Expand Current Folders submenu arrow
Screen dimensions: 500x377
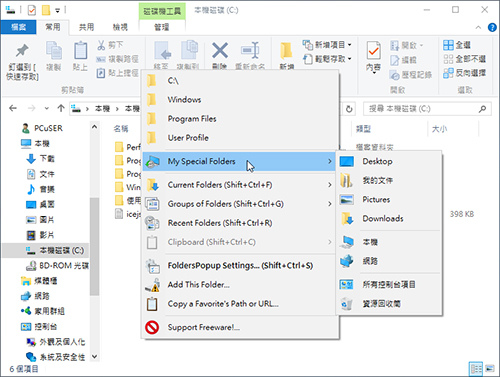click(x=330, y=185)
